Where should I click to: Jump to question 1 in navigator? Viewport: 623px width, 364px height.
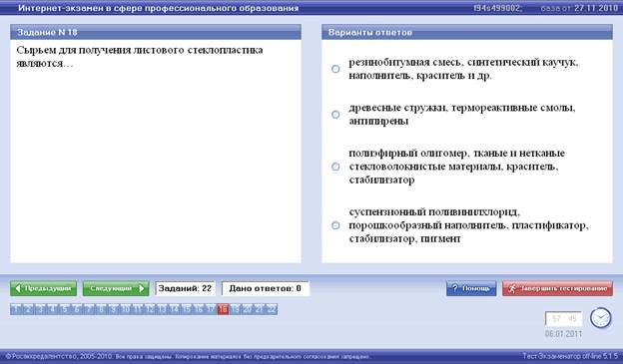(x=16, y=309)
